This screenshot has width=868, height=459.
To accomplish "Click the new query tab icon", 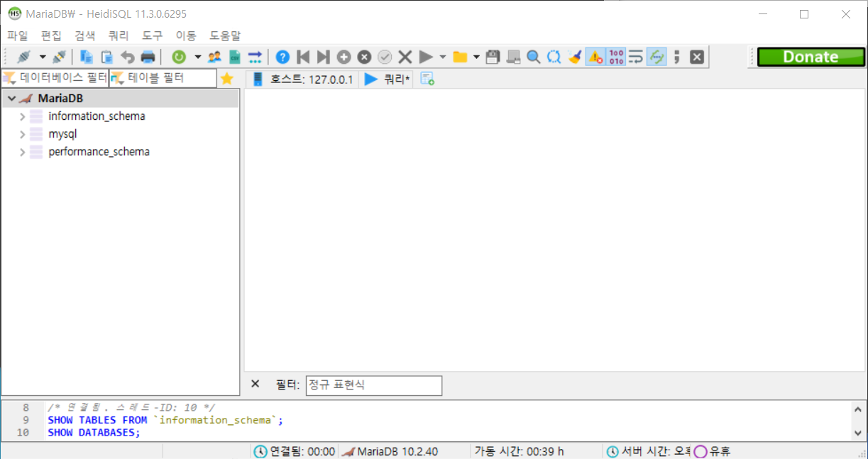I will click(x=427, y=79).
